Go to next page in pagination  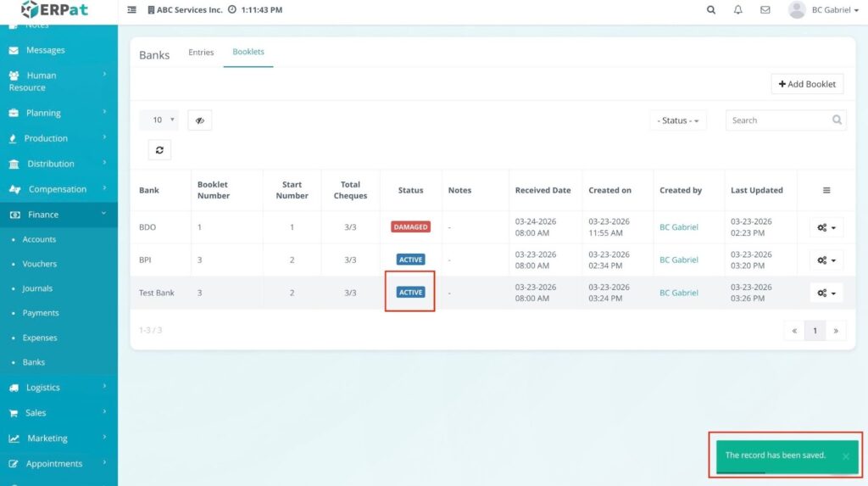[836, 331]
